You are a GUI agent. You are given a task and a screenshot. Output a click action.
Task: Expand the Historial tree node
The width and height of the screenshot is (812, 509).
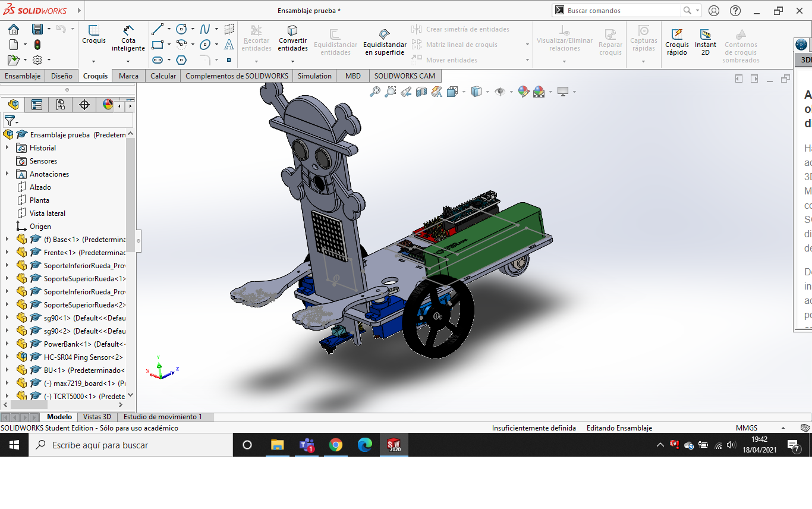pyautogui.click(x=7, y=148)
